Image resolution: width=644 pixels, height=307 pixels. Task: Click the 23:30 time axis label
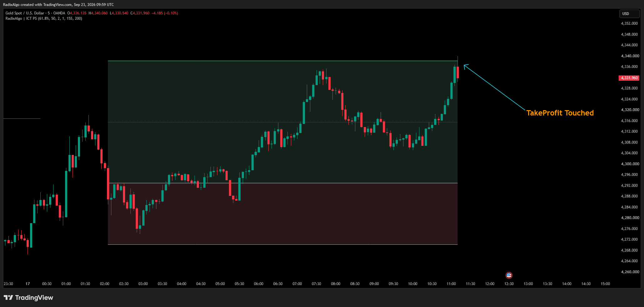click(x=8, y=284)
